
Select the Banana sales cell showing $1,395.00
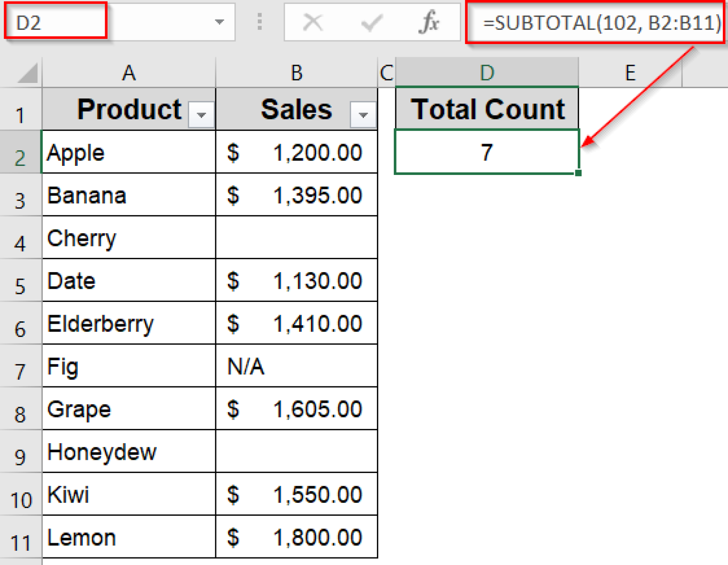click(x=296, y=195)
